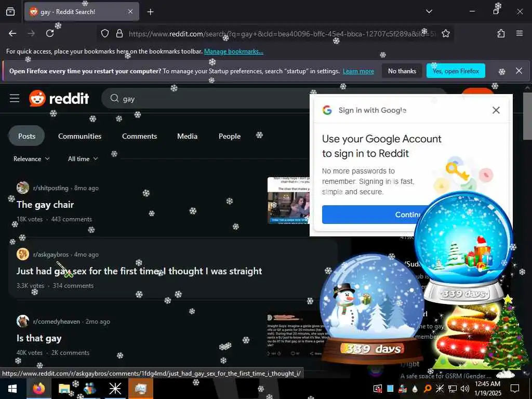
Task: Open 'The gay chair' post
Action: coord(45,205)
